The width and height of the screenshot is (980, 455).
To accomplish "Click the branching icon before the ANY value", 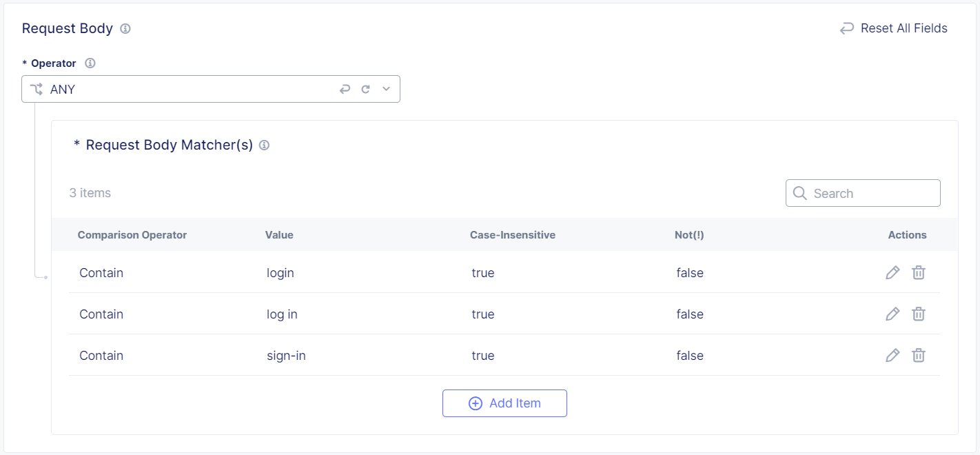I will 36,89.
